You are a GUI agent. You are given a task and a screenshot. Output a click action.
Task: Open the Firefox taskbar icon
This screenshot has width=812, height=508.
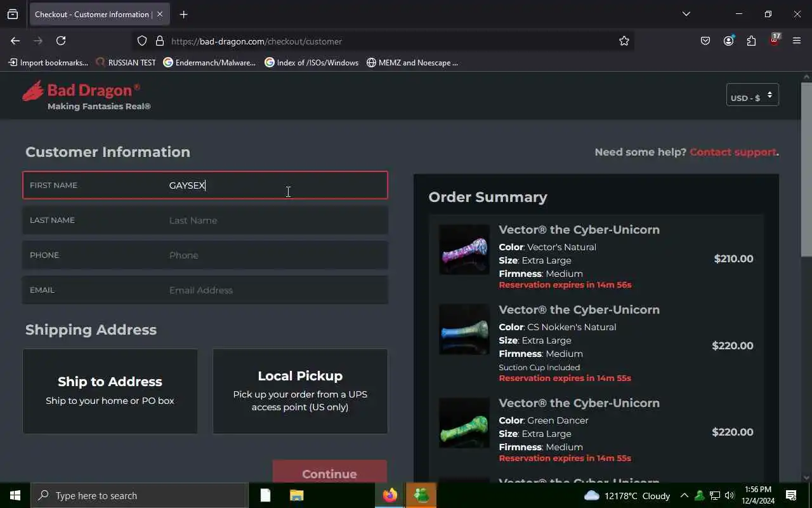390,495
